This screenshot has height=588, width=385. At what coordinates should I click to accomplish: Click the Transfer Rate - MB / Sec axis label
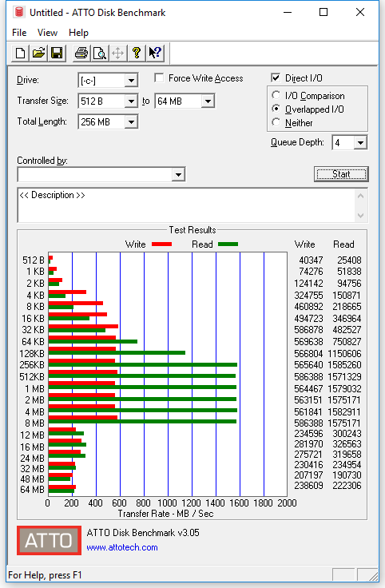coord(165,514)
